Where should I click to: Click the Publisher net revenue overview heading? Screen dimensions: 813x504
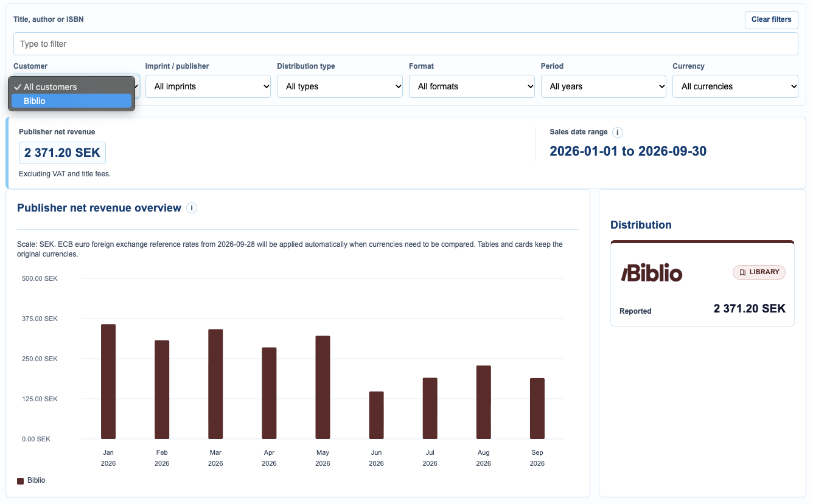[x=99, y=208]
